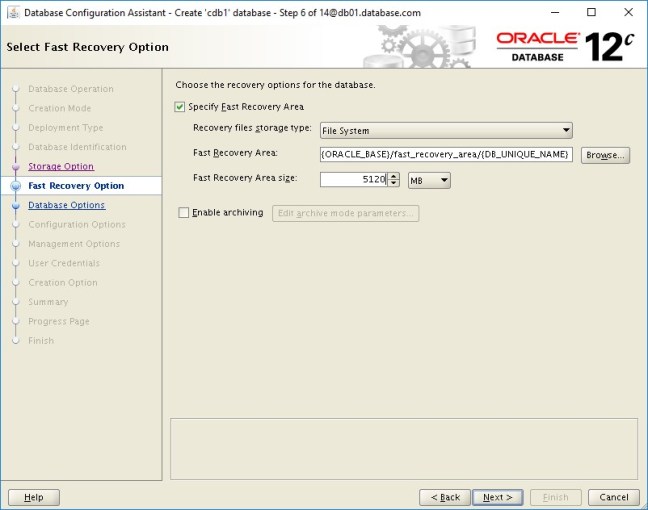Jump to Database Options step
This screenshot has height=510, width=648.
pos(66,205)
